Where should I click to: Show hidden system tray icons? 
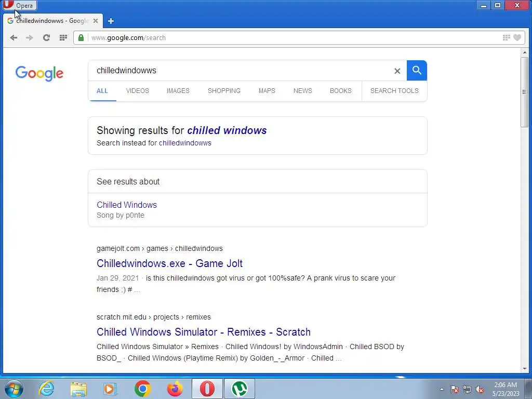click(442, 390)
